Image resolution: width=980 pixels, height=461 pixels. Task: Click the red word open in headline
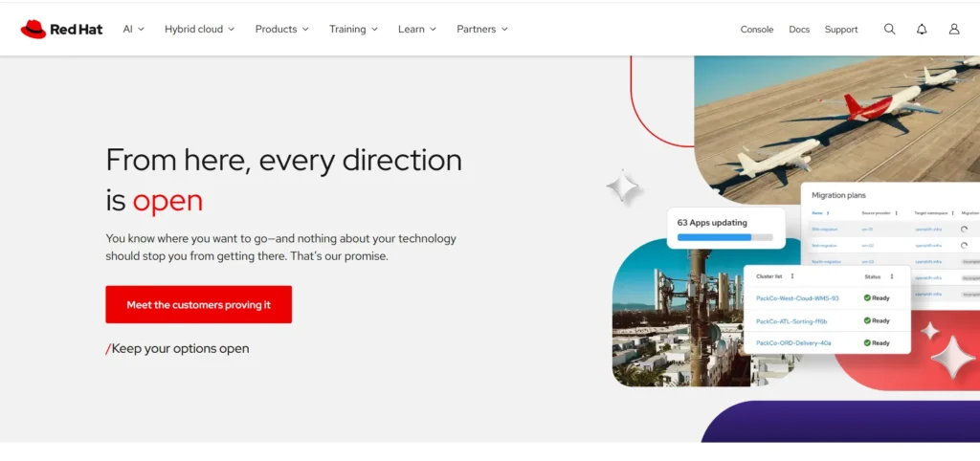[167, 201]
